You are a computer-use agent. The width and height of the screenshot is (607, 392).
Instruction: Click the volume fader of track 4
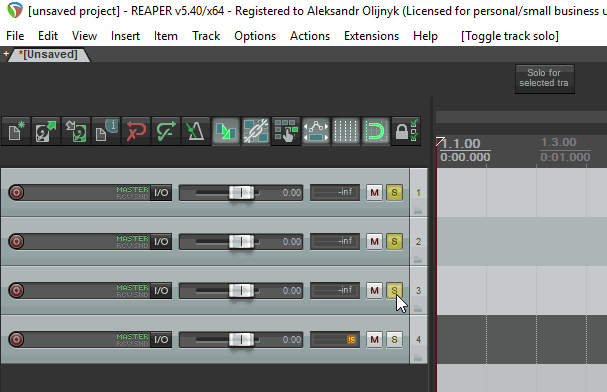click(241, 340)
